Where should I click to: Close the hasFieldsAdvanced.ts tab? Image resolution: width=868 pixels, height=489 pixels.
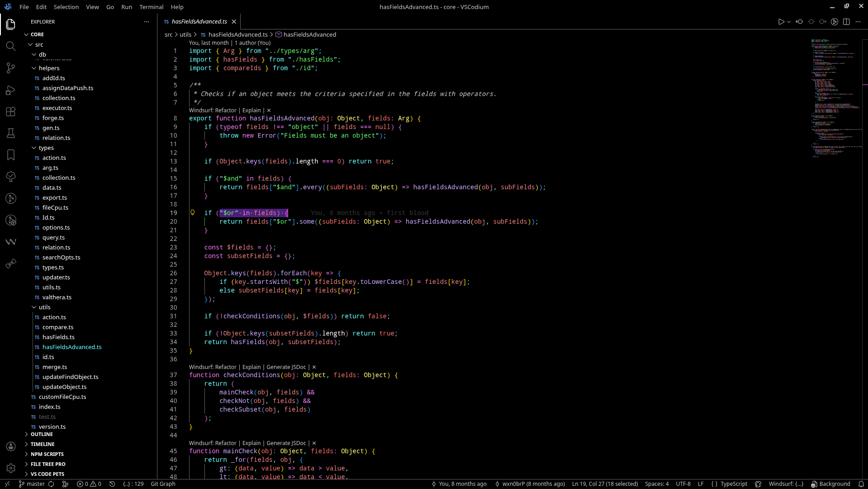234,22
